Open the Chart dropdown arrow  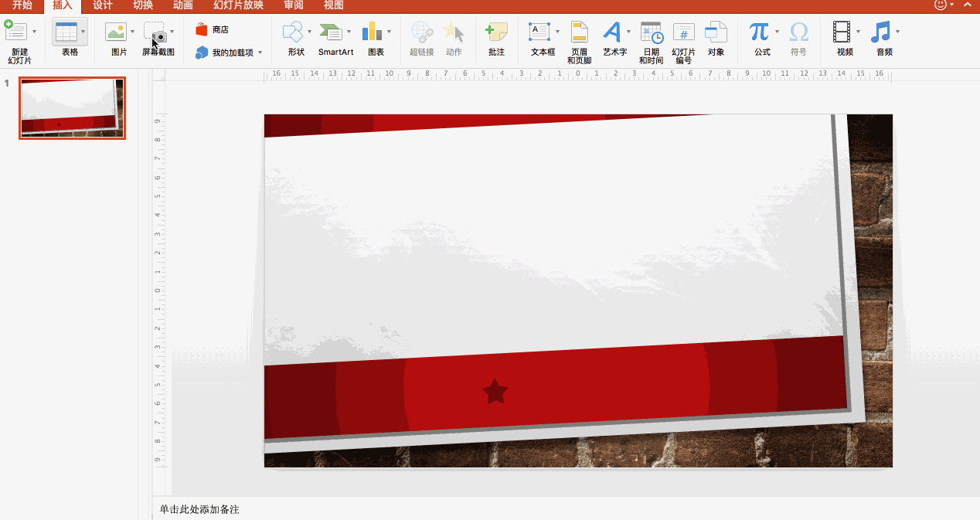click(x=390, y=32)
